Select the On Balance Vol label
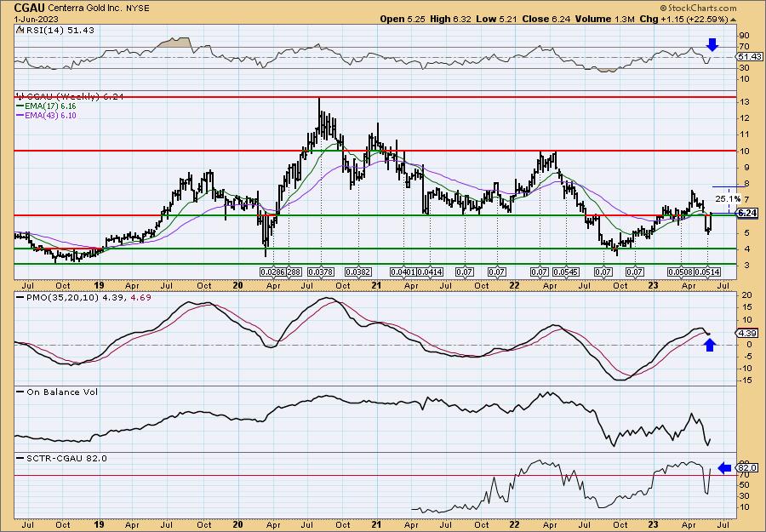 pyautogui.click(x=62, y=392)
